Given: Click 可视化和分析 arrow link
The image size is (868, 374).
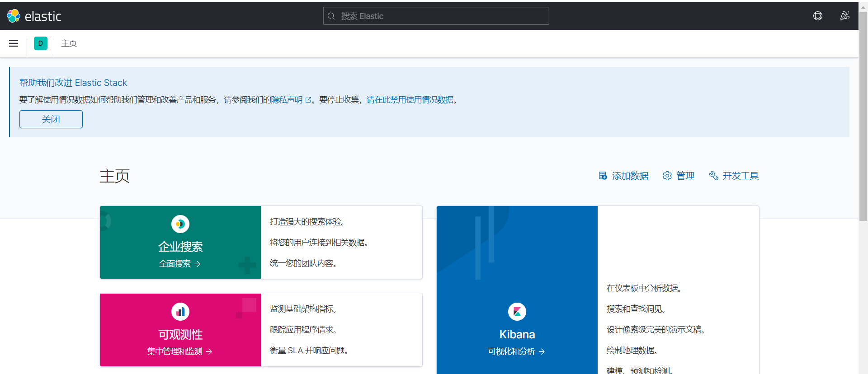Looking at the screenshot, I should (516, 351).
